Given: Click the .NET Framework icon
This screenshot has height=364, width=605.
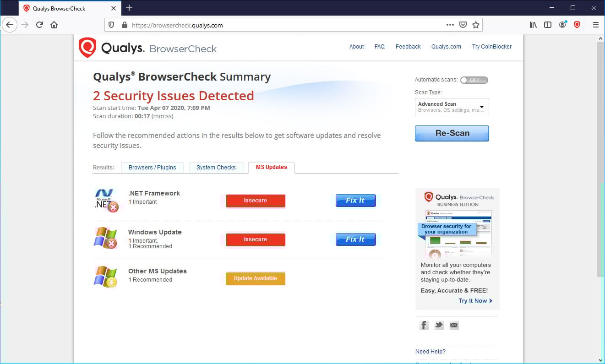Looking at the screenshot, I should (x=106, y=200).
